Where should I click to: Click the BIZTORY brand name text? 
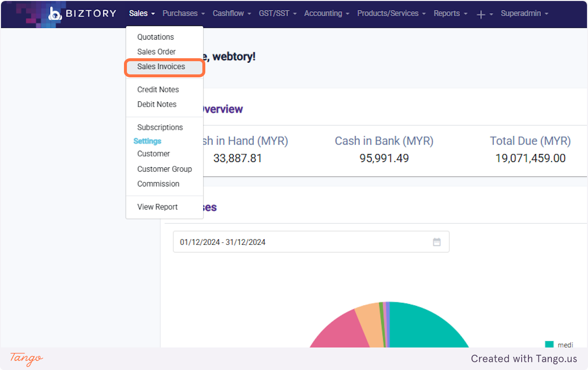click(91, 14)
